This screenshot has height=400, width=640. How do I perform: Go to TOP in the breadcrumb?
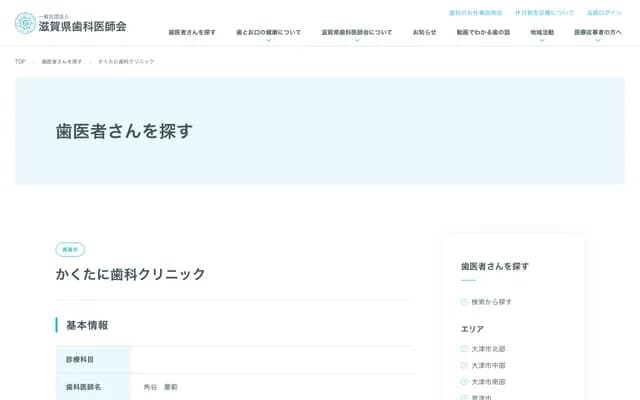pos(20,62)
